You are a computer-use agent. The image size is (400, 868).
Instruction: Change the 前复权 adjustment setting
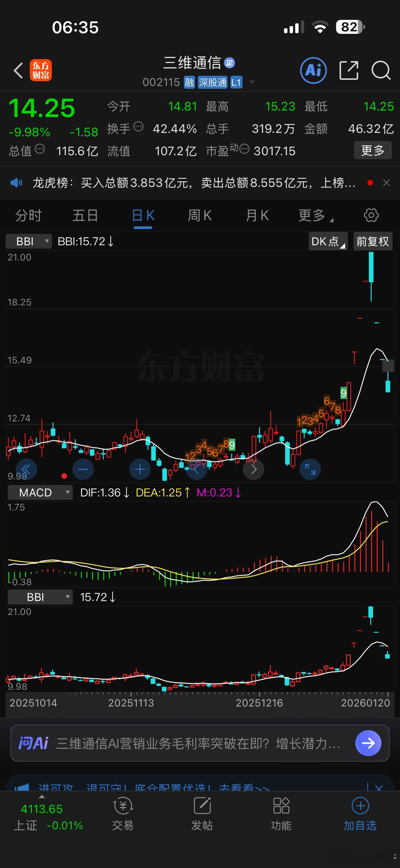pos(373,241)
